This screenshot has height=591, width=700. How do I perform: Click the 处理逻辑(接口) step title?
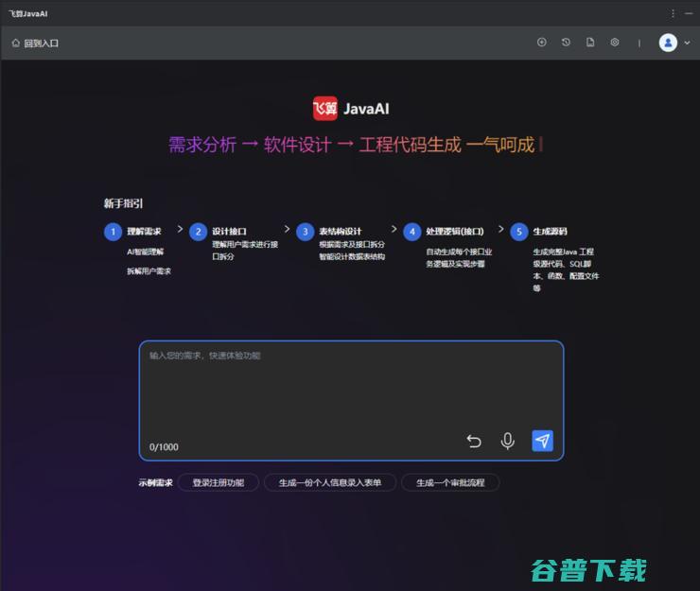click(455, 232)
